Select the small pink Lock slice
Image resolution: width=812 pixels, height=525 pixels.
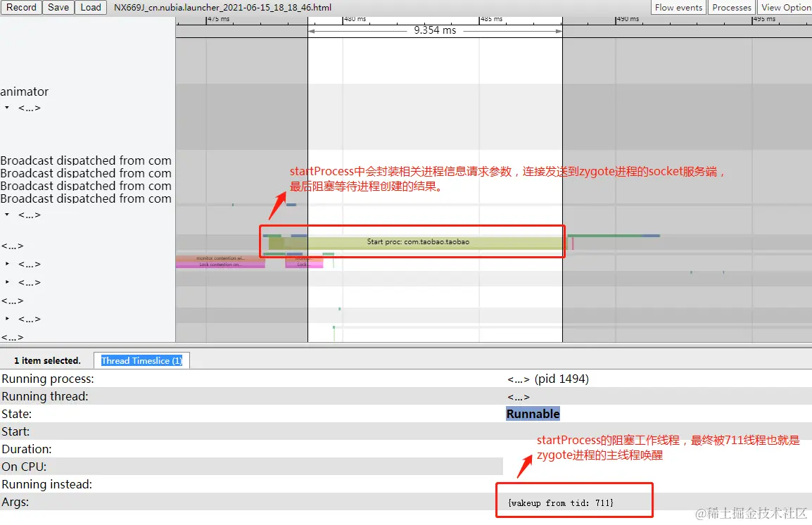tap(304, 264)
